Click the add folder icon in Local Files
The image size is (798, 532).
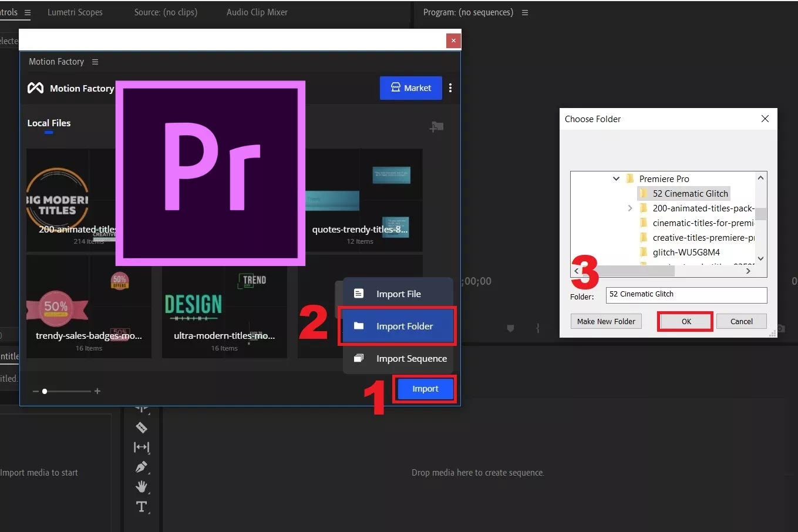[x=436, y=126]
